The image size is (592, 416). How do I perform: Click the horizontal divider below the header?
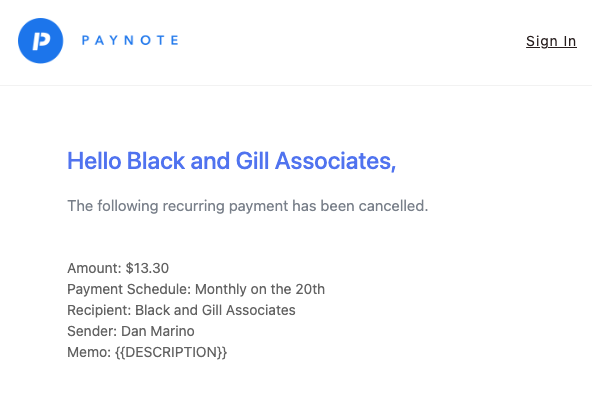tap(296, 86)
